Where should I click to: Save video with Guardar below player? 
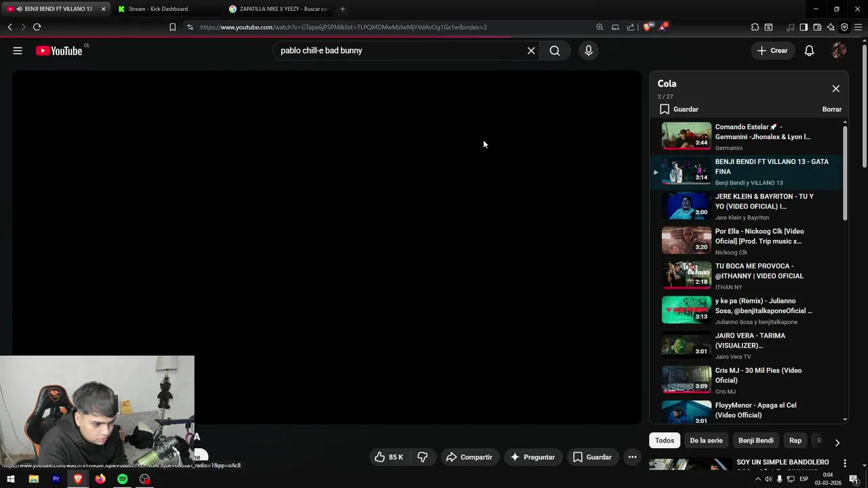pyautogui.click(x=592, y=457)
